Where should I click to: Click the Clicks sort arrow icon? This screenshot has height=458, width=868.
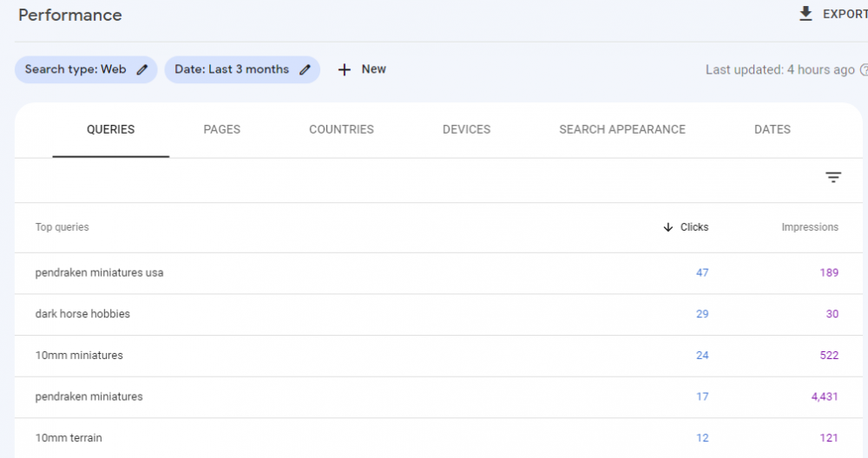click(x=667, y=227)
